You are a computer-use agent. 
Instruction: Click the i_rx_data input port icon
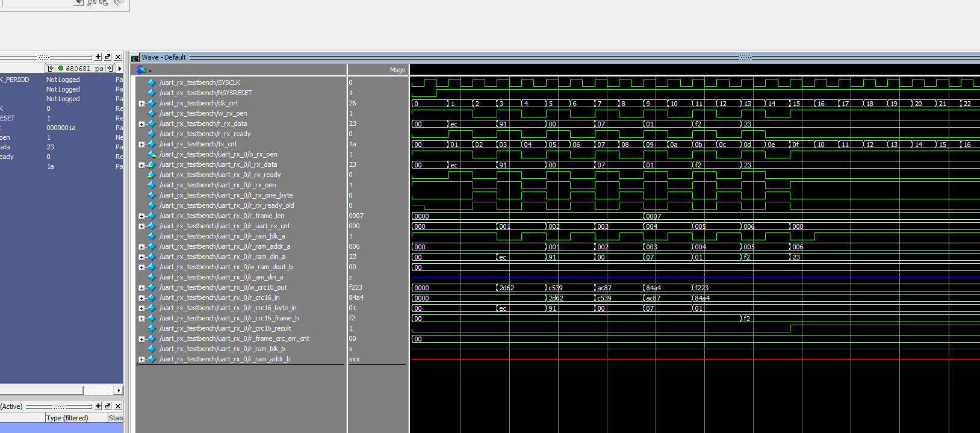tap(152, 164)
